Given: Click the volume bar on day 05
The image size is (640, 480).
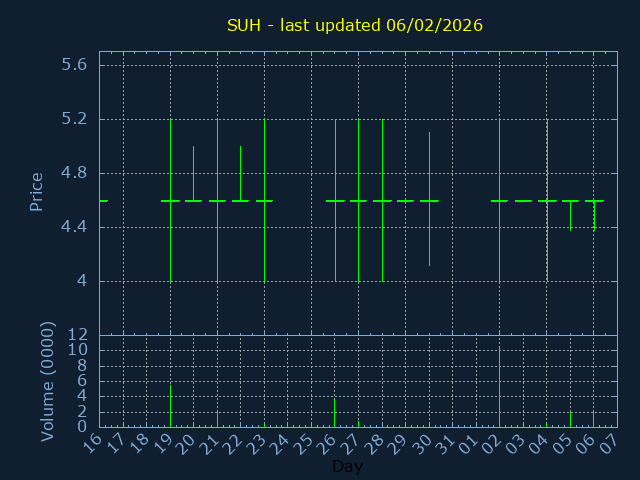Looking at the screenshot, I should [570, 419].
